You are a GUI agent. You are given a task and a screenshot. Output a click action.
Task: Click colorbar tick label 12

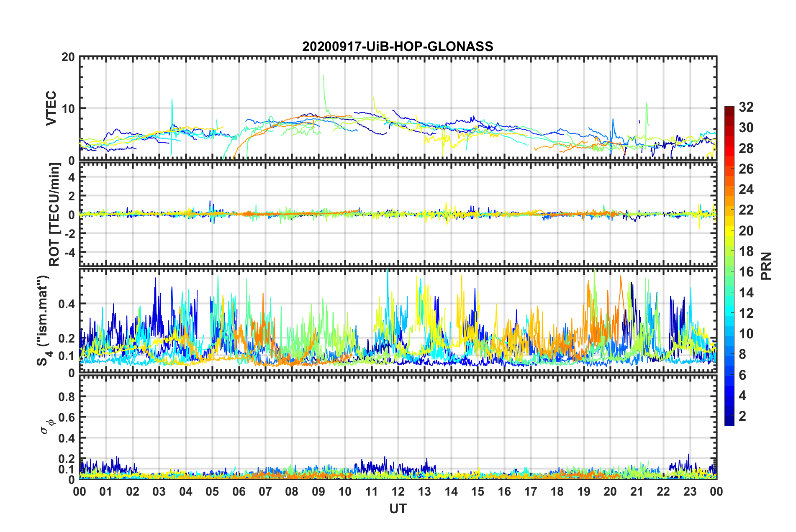[746, 313]
